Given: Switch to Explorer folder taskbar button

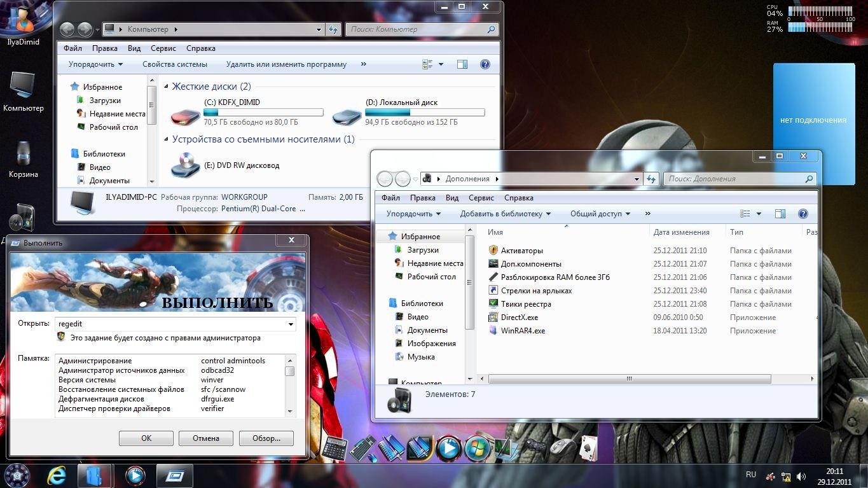Looking at the screenshot, I should coord(95,475).
